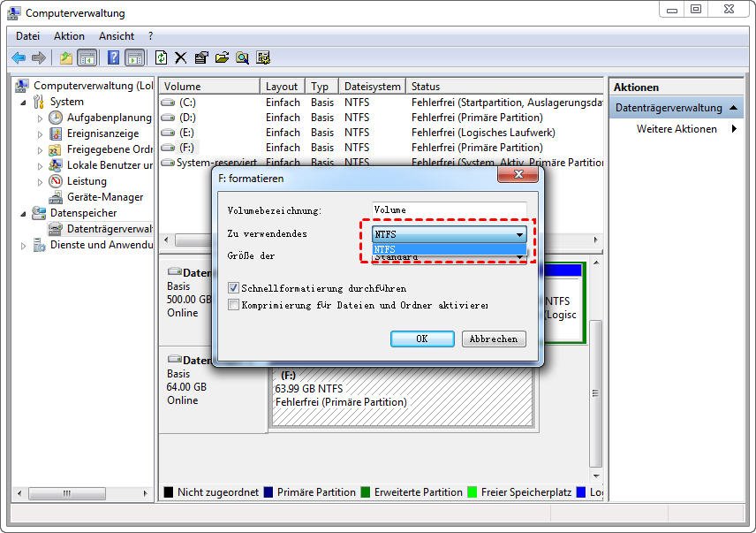Click the settings list icon in toolbar
The image size is (756, 533).
click(x=263, y=57)
